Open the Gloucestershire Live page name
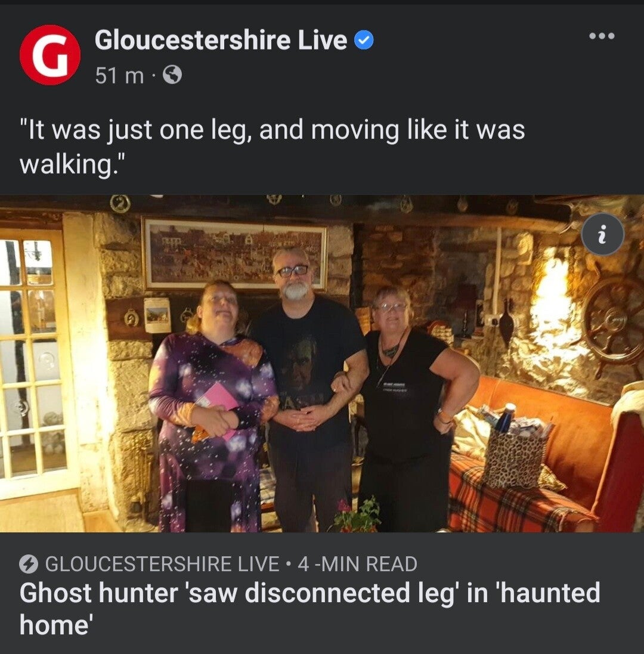The height and width of the screenshot is (654, 644). tap(221, 40)
